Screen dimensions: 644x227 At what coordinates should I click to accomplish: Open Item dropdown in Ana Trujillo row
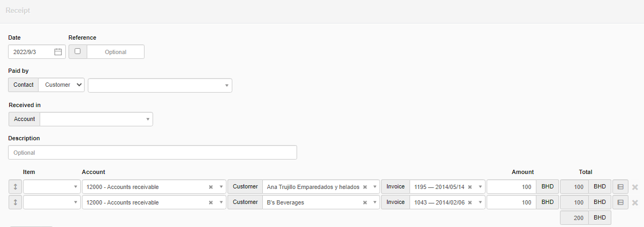pos(51,187)
